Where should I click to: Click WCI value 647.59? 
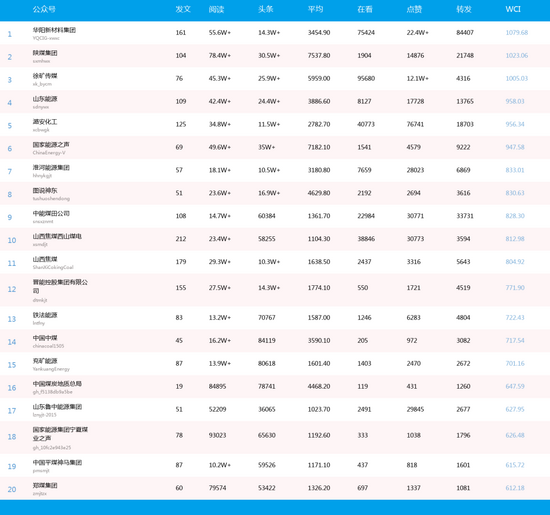coord(515,386)
